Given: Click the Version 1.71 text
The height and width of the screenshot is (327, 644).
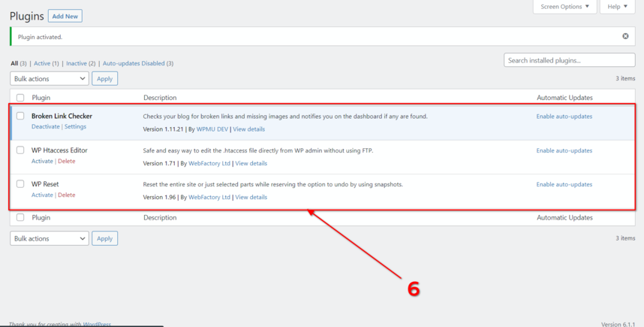Looking at the screenshot, I should coord(159,163).
